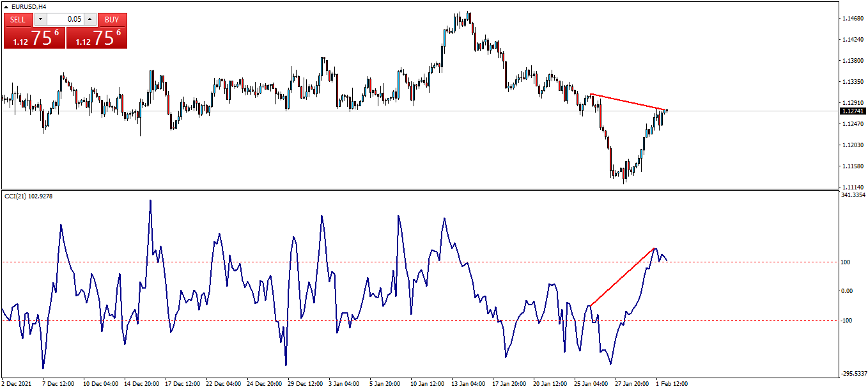The height and width of the screenshot is (391, 868).
Task: Click the 5 Jan 20:00 time label
Action: click(x=385, y=384)
